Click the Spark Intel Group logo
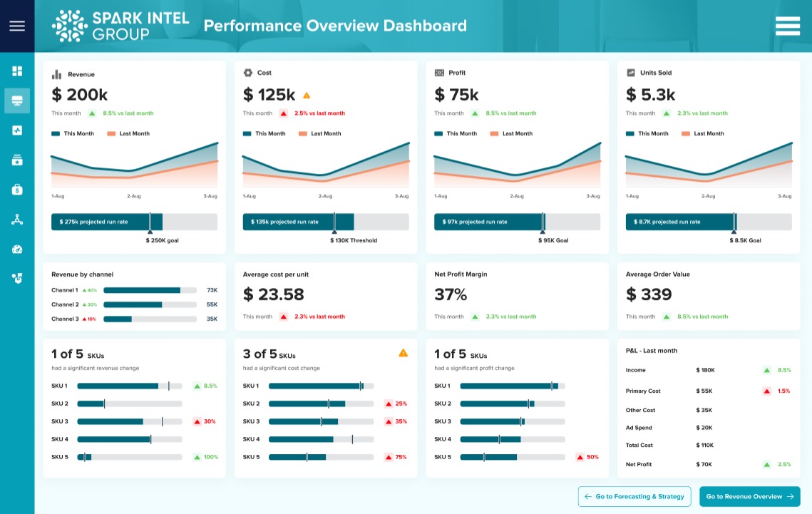The width and height of the screenshot is (812, 514). pos(120,26)
